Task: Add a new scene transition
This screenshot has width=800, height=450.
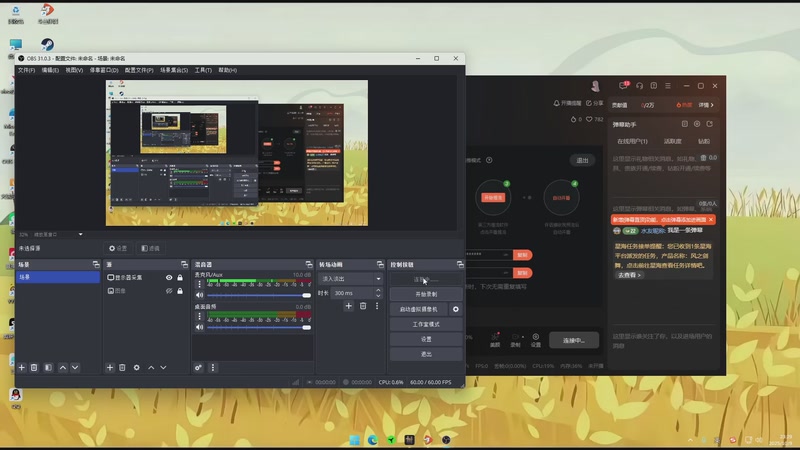Action: (348, 306)
